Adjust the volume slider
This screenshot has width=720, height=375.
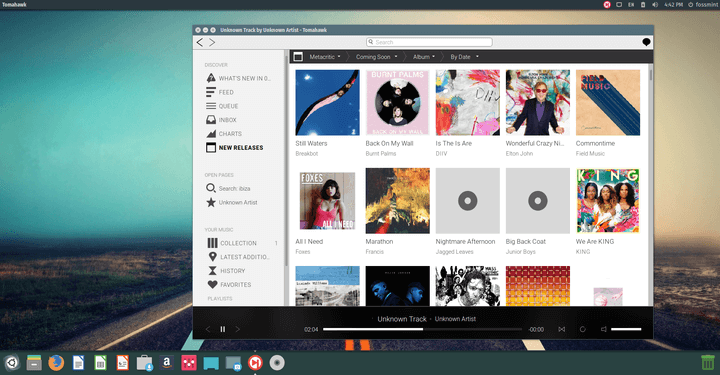click(626, 329)
